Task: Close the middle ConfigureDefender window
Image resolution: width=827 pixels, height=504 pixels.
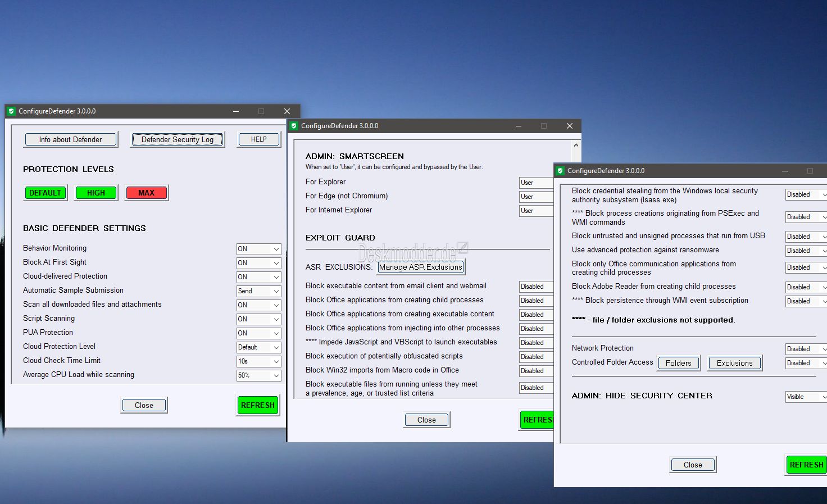Action: [569, 126]
